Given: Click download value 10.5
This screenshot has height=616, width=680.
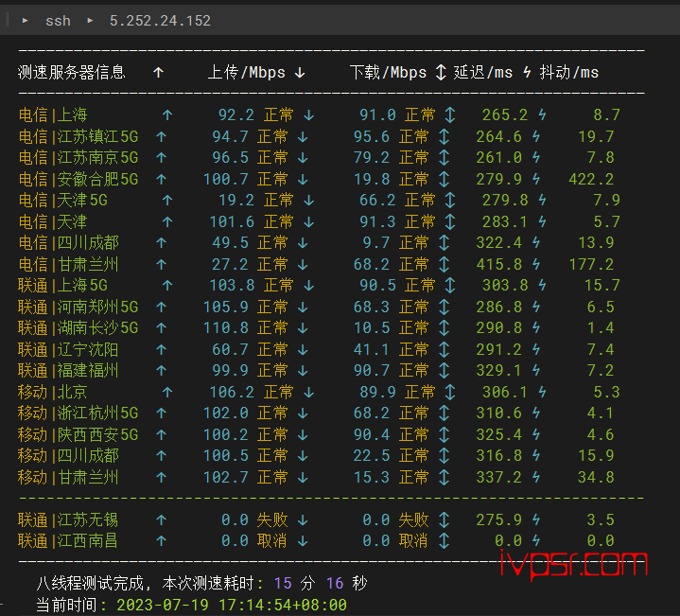Looking at the screenshot, I should pos(372,327).
